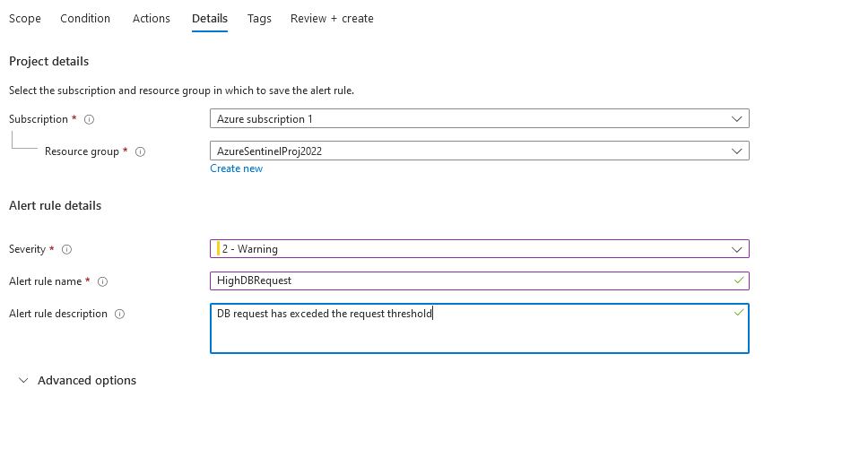Screen dimensions: 868x466
Task: Open the Actions tab
Action: click(x=152, y=18)
